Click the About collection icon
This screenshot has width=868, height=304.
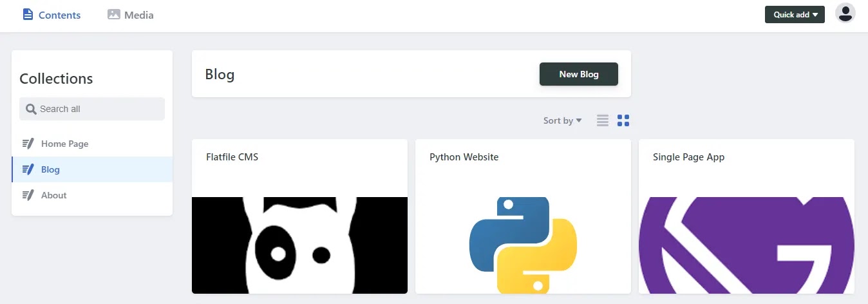pos(28,195)
